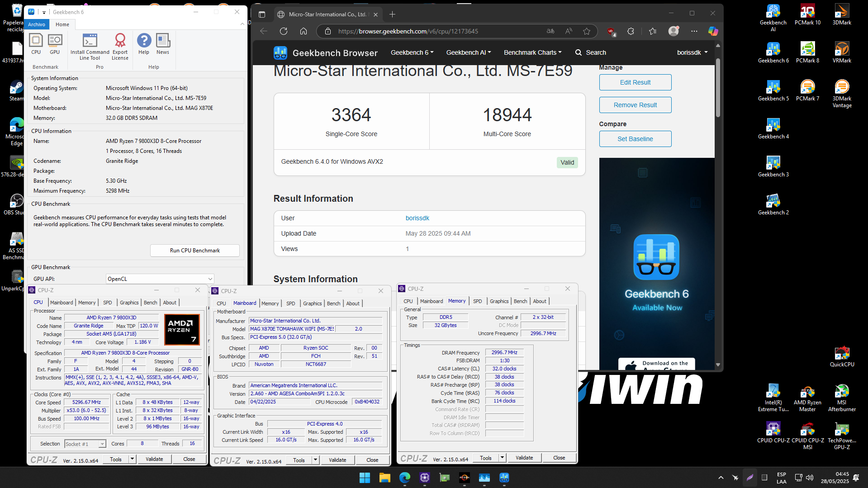The image size is (868, 488).
Task: Select the Home ribbon tab in Geekbench
Action: coord(62,24)
